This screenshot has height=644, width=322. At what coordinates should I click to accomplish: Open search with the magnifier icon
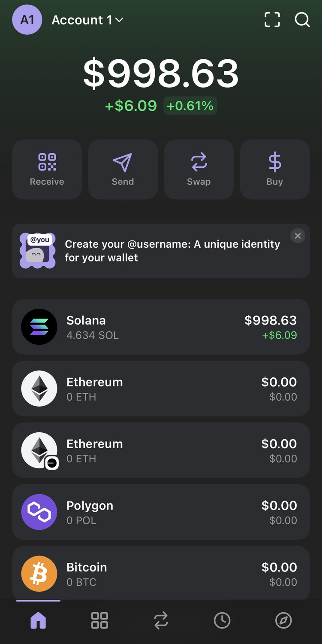[302, 20]
